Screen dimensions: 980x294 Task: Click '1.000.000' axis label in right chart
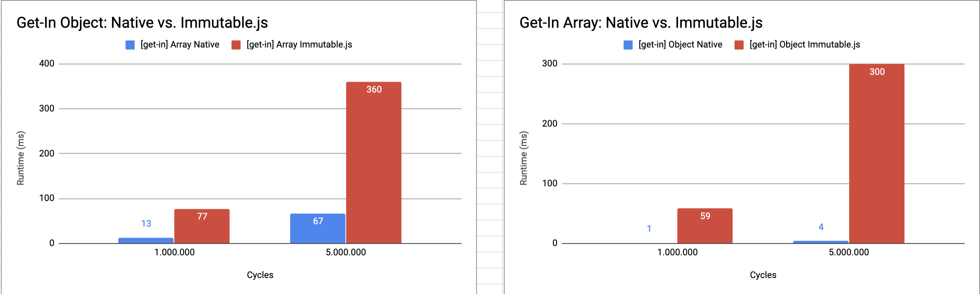click(678, 252)
